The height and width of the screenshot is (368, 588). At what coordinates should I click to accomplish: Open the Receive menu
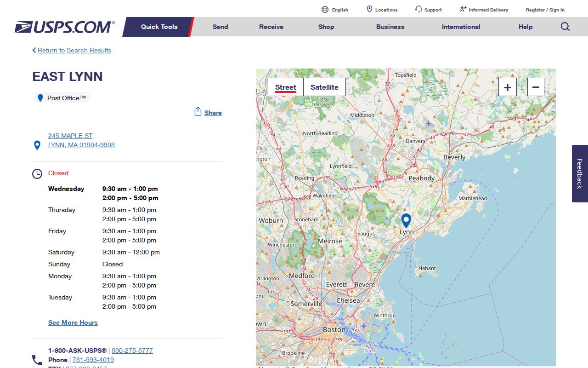point(271,27)
